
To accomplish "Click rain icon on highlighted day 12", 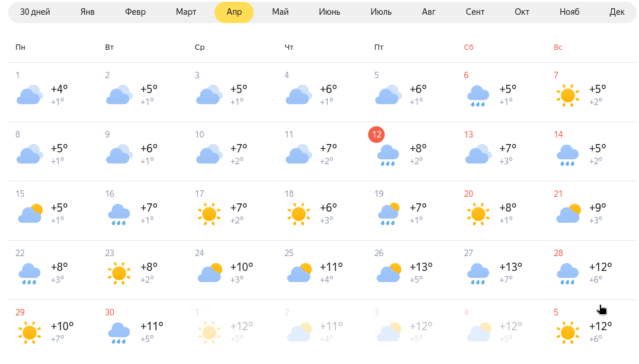I will click(388, 156).
